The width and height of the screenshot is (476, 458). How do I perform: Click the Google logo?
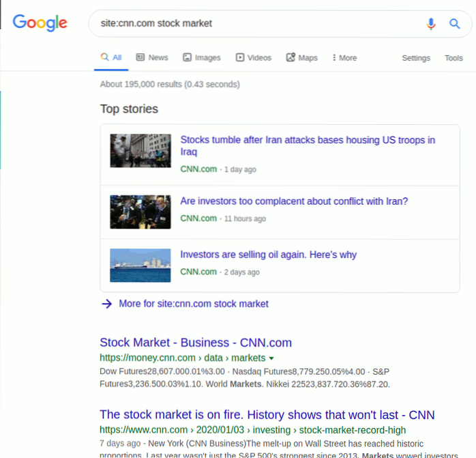coord(40,23)
